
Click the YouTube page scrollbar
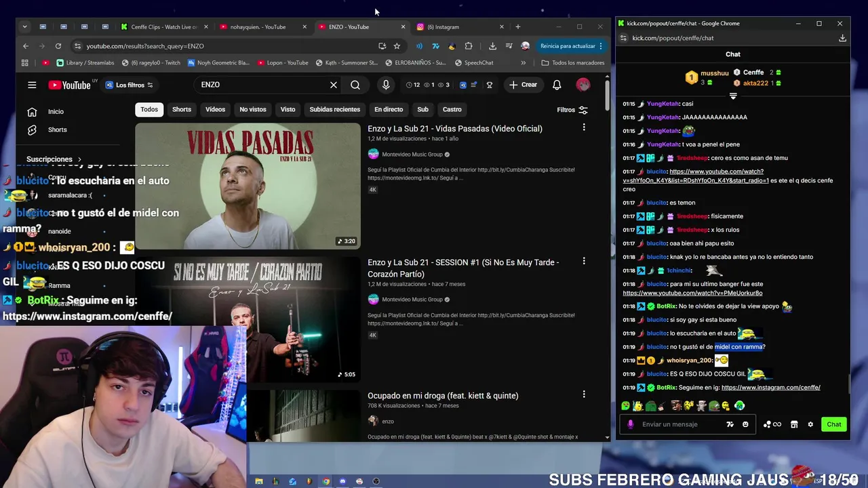(x=607, y=95)
